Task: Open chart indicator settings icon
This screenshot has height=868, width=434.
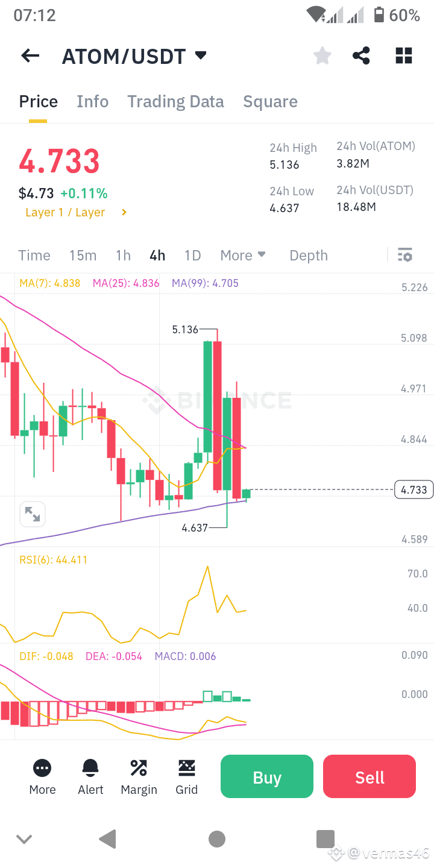Action: (405, 255)
